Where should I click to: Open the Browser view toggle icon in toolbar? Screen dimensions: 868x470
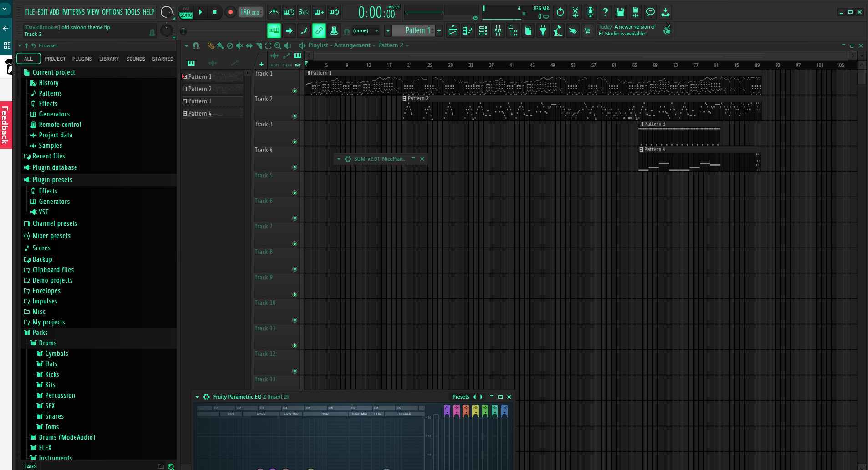coord(513,30)
